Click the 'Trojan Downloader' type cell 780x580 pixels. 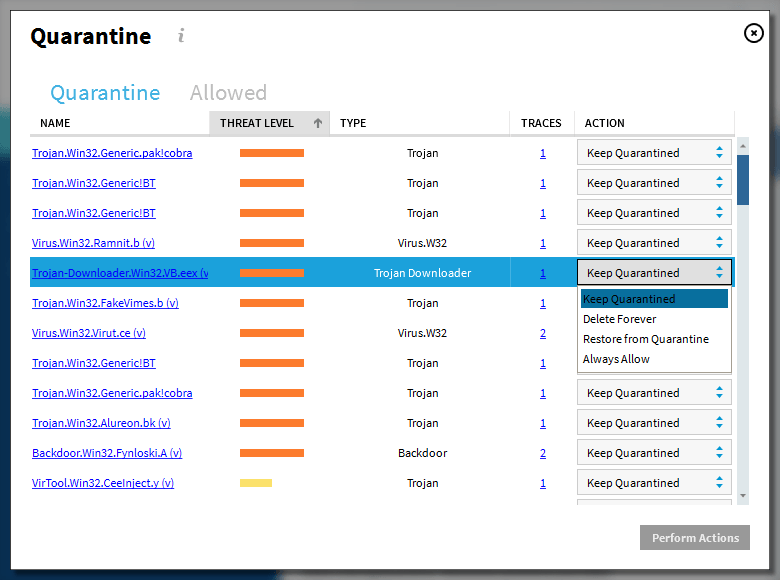coord(422,273)
